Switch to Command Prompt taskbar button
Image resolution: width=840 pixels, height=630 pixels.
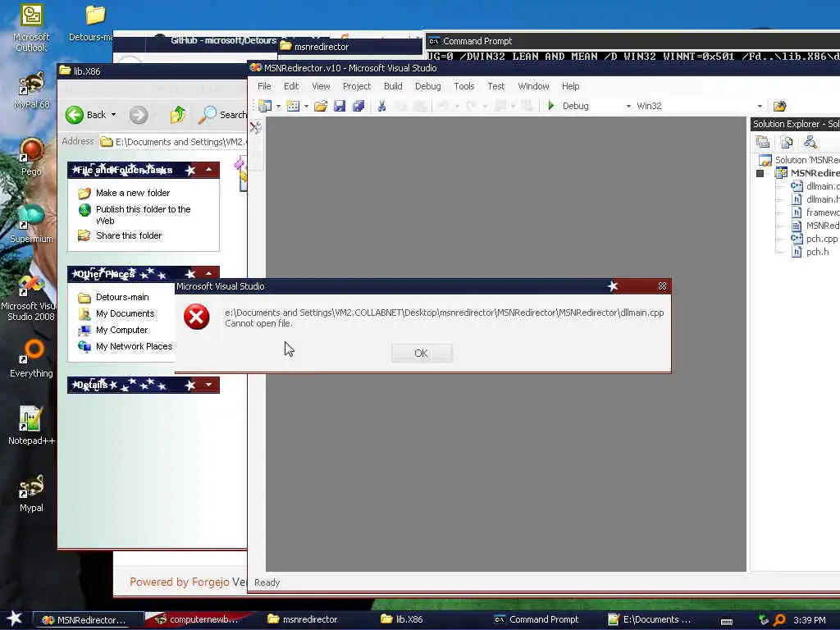pyautogui.click(x=536, y=619)
